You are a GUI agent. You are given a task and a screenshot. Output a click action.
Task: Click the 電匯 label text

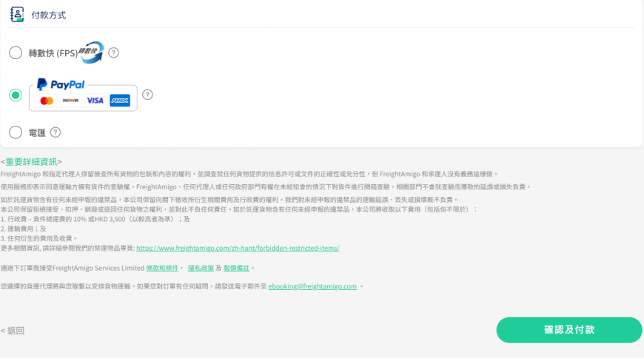37,132
